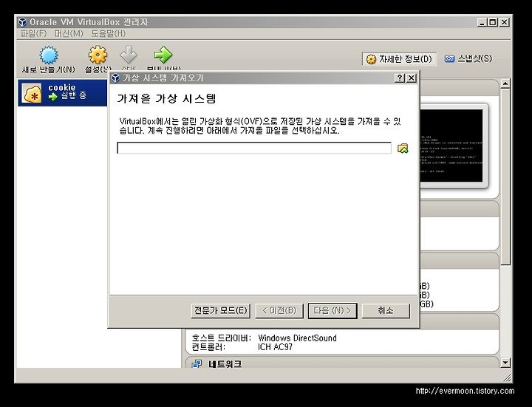Viewport: 532px width, 407px height.
Task: Click the details pane vertical scrollbar thumb
Action: pyautogui.click(x=505, y=177)
